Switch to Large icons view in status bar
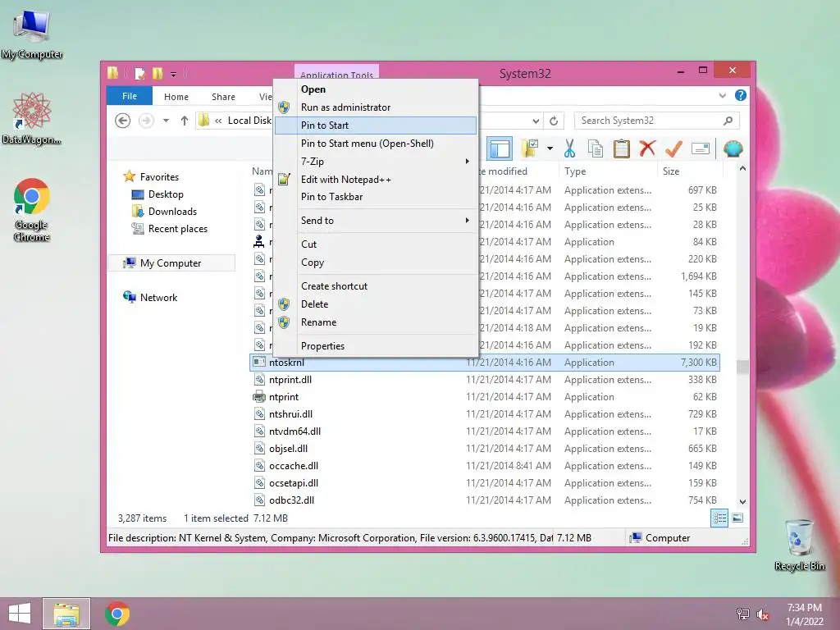840x630 pixels. (x=737, y=518)
